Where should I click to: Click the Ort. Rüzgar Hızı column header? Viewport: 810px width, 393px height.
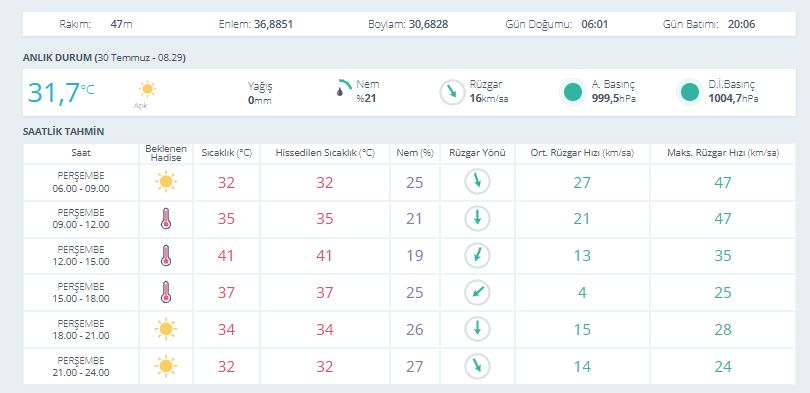click(x=582, y=153)
